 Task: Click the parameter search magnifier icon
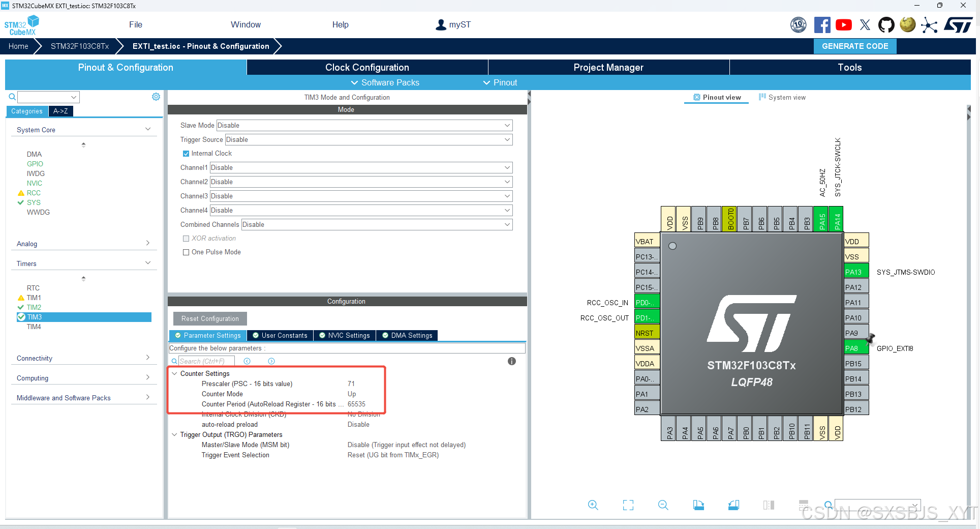[174, 361]
